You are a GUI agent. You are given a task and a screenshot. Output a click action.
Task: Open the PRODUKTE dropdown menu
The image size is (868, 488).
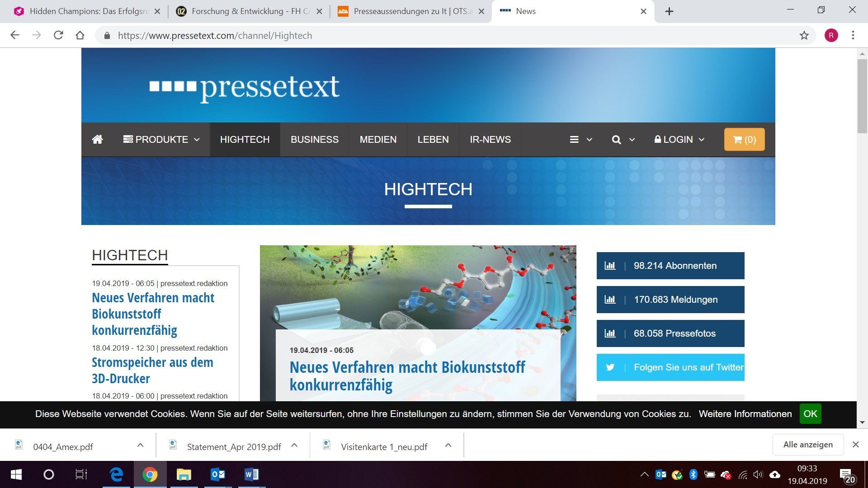[x=161, y=140]
